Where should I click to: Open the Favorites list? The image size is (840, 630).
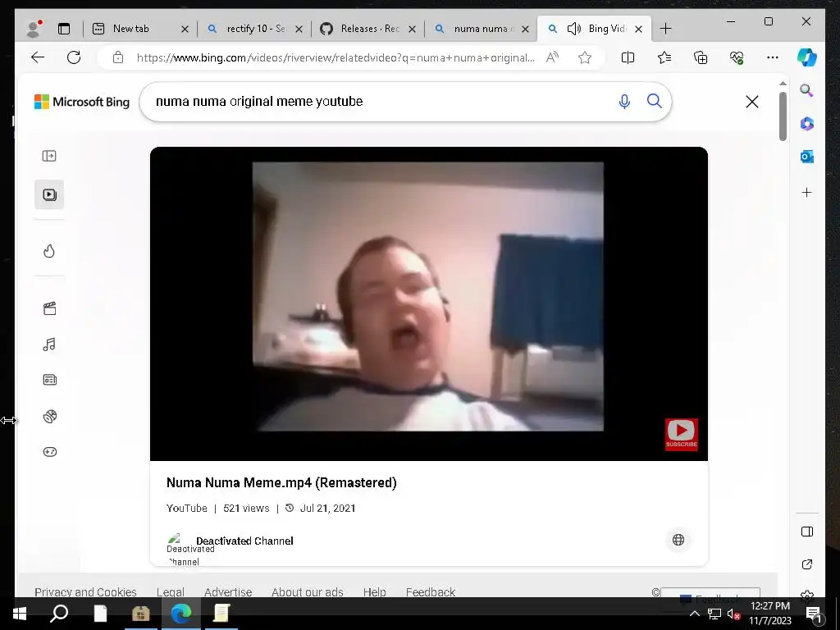point(664,57)
